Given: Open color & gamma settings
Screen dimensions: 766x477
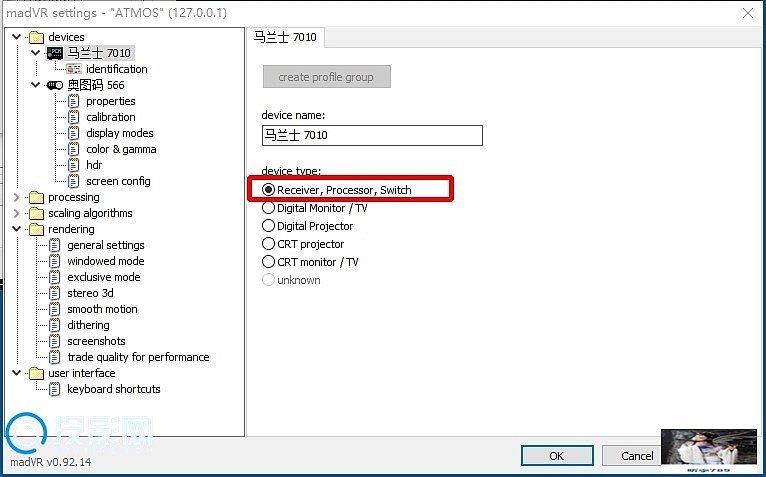Looking at the screenshot, I should tap(121, 149).
